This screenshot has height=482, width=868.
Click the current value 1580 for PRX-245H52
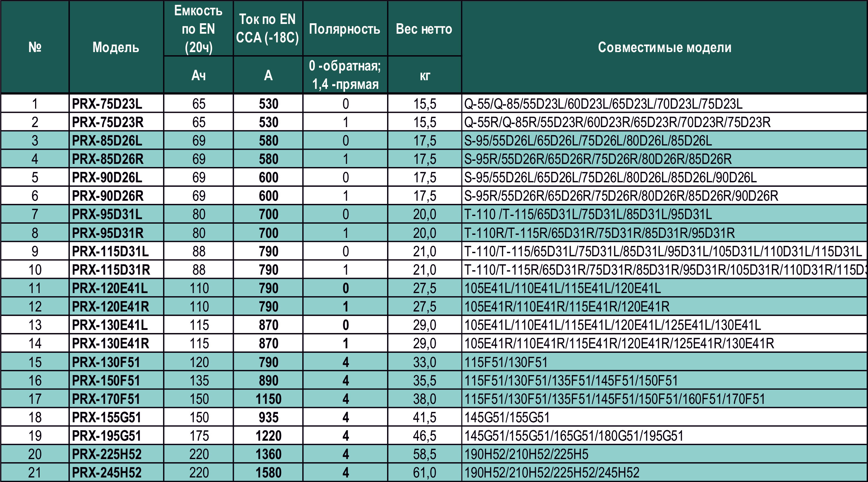coord(268,472)
